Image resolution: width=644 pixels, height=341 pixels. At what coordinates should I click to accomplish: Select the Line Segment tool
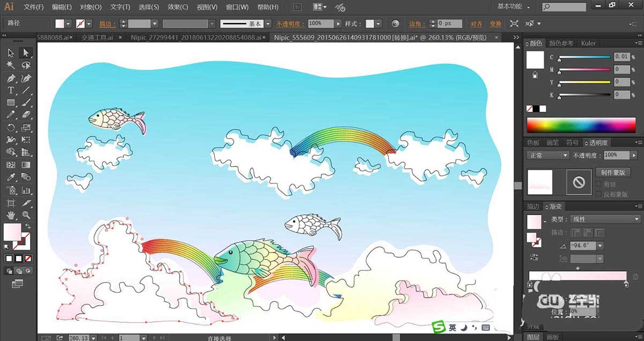26,90
